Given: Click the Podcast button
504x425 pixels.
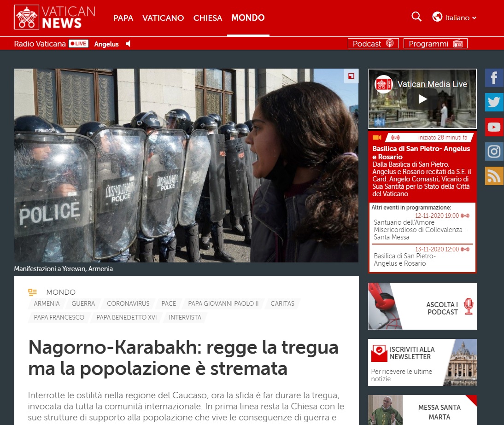Looking at the screenshot, I should 373,44.
